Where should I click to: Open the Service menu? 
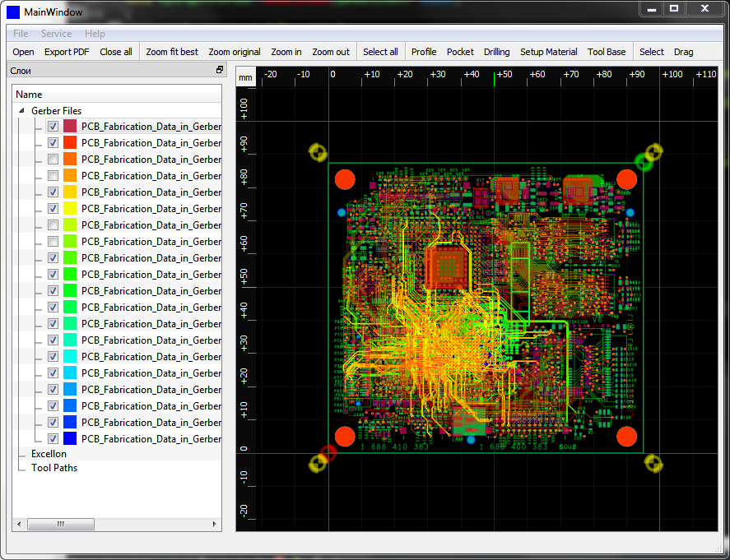tap(56, 34)
